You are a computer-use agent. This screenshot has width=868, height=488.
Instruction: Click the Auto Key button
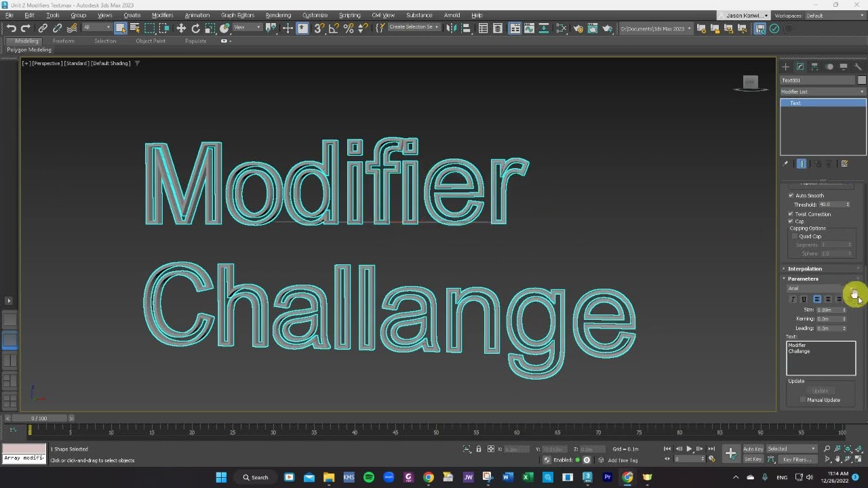pos(753,449)
